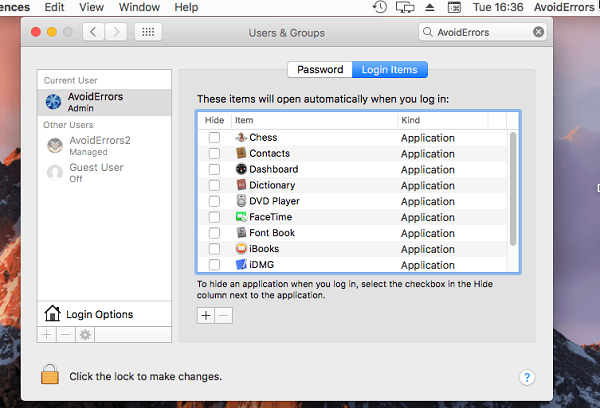Click the DVD Player app icon
This screenshot has width=600, height=408.
[241, 201]
